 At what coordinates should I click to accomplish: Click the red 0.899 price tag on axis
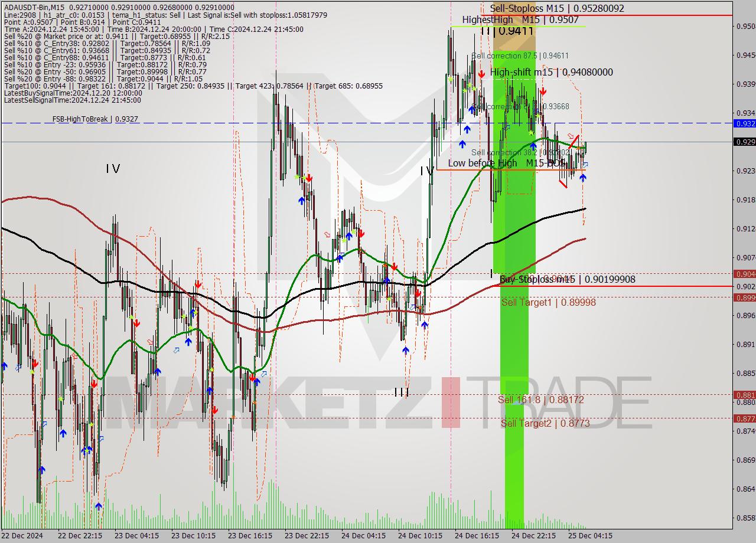[x=744, y=297]
